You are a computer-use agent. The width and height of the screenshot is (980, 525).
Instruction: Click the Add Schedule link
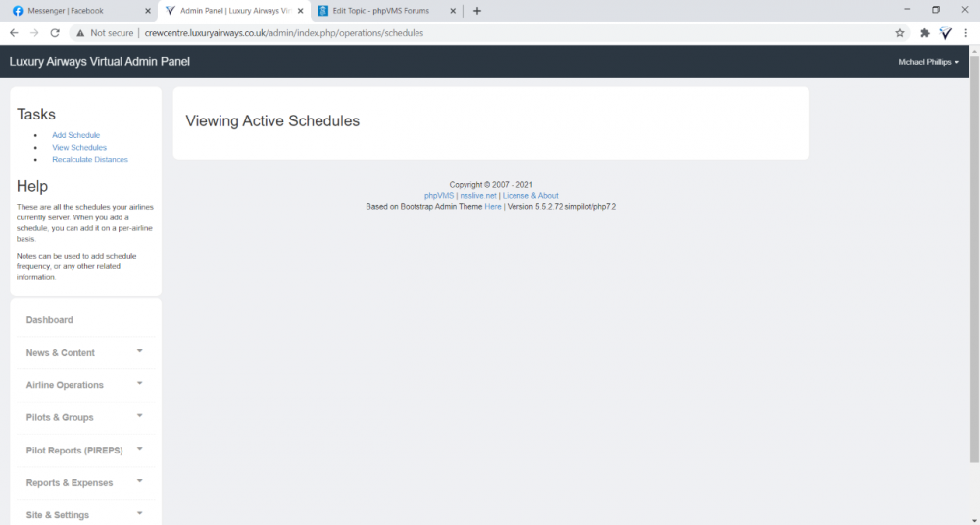click(x=75, y=135)
